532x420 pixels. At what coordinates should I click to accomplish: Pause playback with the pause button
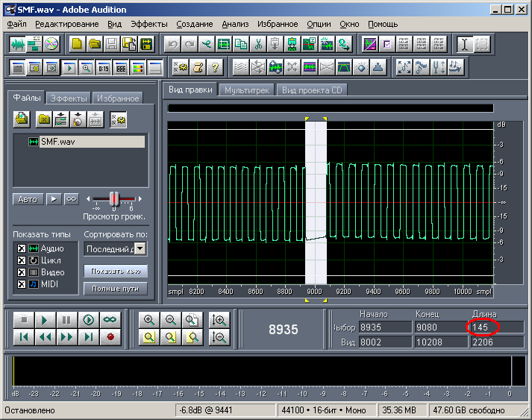[x=66, y=320]
